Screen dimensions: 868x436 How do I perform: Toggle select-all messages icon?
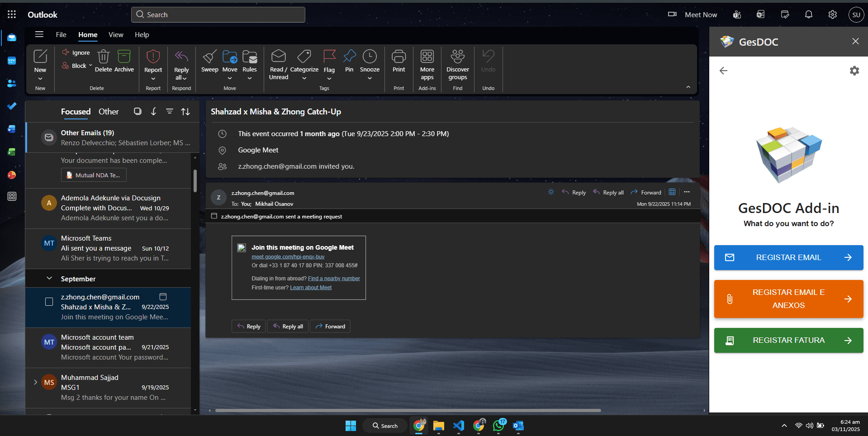[x=138, y=111]
